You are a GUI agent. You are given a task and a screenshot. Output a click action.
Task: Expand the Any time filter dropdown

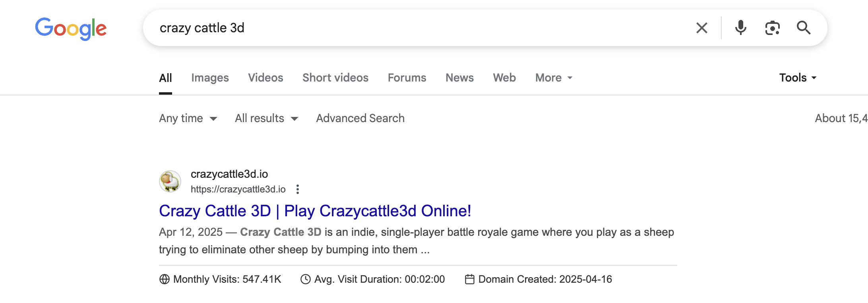188,118
